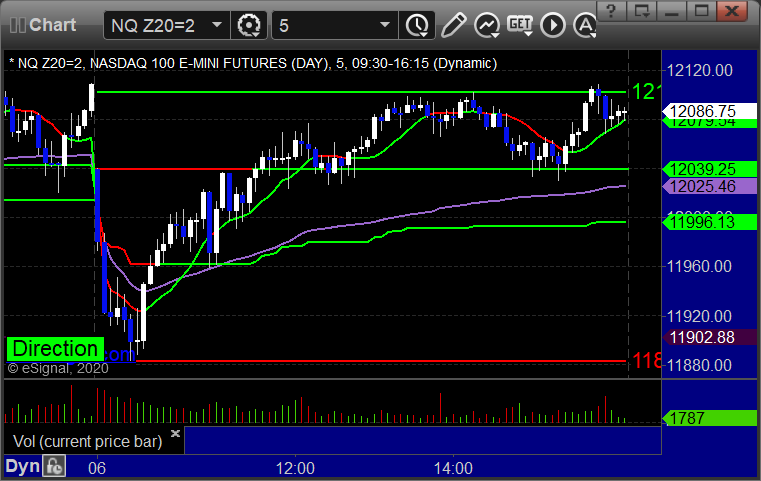Click the window docking options icon
The image size is (761, 481).
642,11
